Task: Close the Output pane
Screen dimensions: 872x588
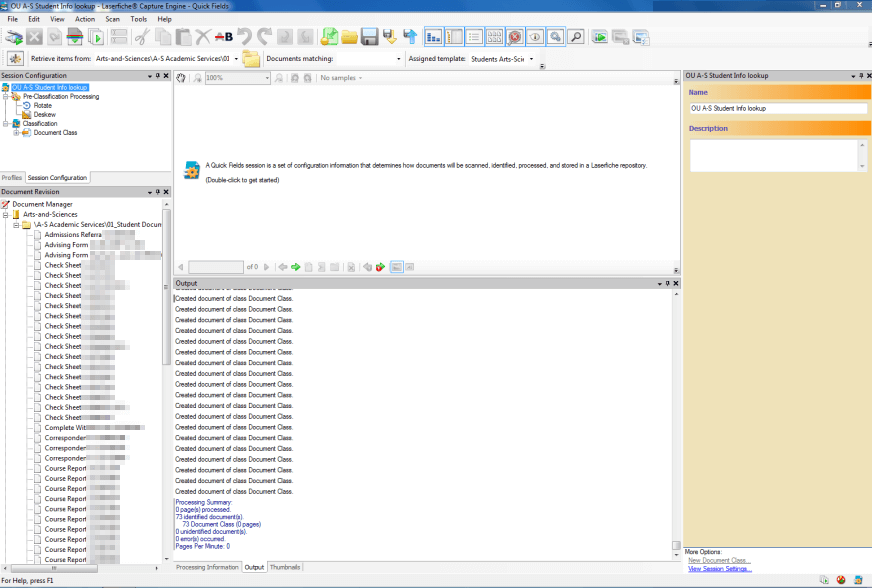Action: pos(676,284)
